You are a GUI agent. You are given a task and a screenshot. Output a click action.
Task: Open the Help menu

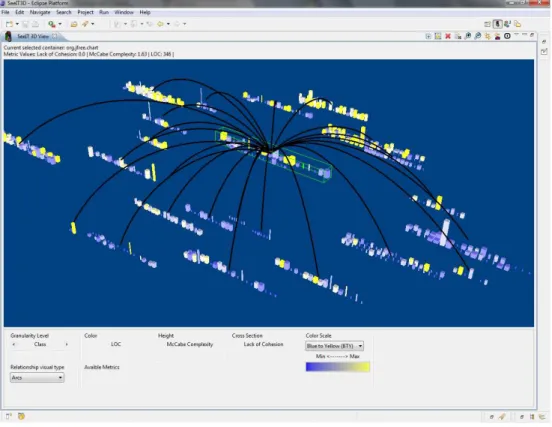[145, 12]
